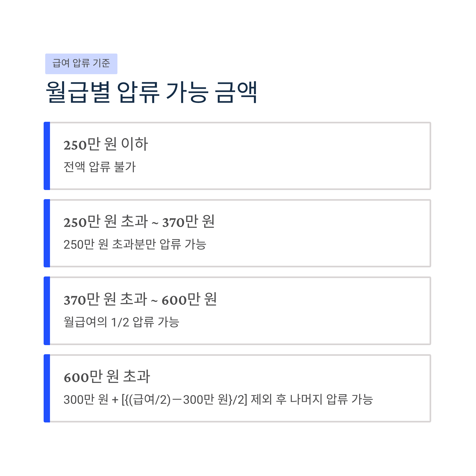The width and height of the screenshot is (476, 476).
Task: Click the blue accent bar of the 370만 원 초과 ~ 600만 원 card
Action: (x=47, y=311)
